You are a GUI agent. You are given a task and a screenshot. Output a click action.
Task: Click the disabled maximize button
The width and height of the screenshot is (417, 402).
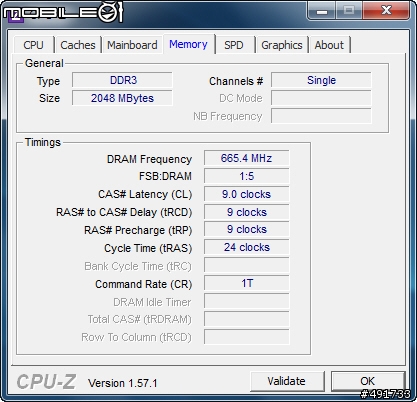point(349,10)
